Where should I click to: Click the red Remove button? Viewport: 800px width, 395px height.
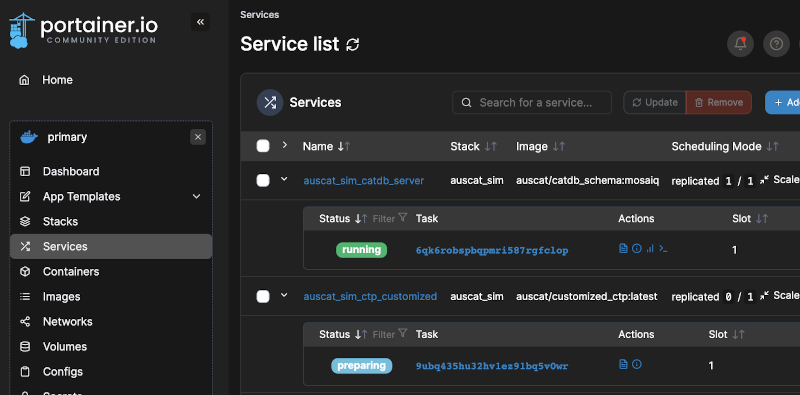pos(718,103)
